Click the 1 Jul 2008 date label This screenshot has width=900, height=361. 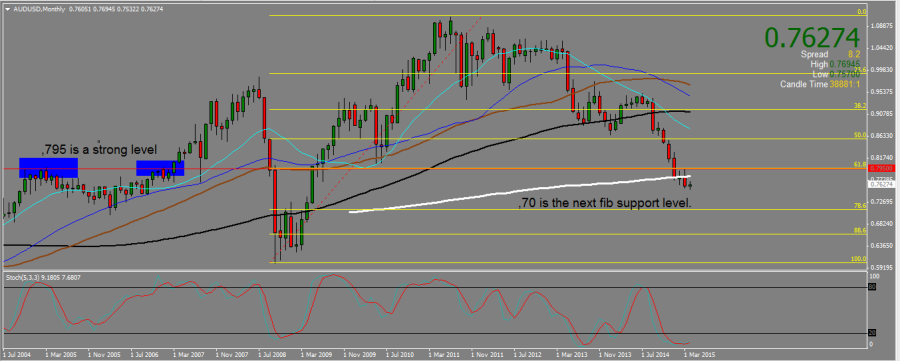273,354
